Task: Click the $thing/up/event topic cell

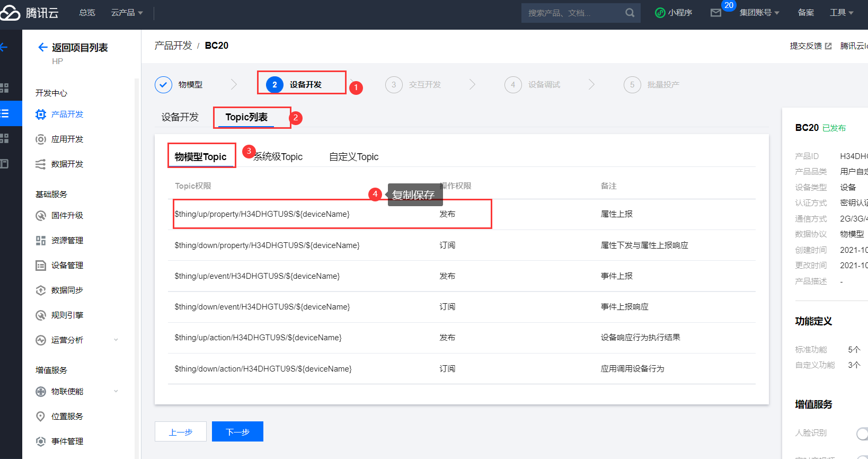Action: pyautogui.click(x=257, y=276)
